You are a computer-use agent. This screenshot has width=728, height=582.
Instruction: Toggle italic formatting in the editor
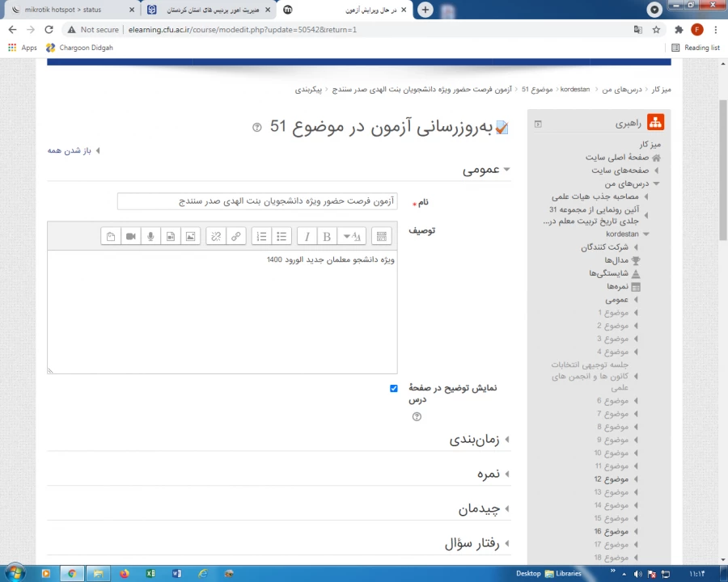tap(307, 236)
